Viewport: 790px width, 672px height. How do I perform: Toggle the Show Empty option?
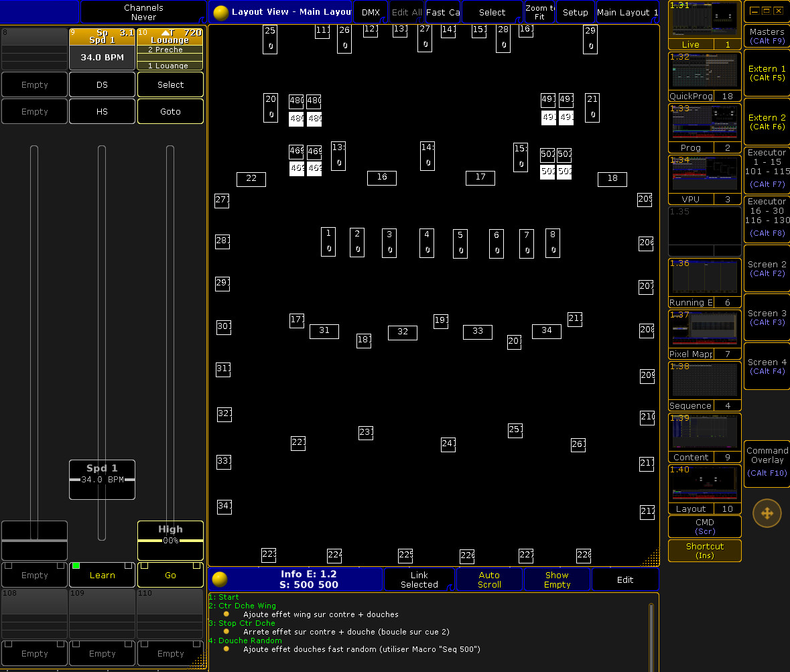coord(557,580)
